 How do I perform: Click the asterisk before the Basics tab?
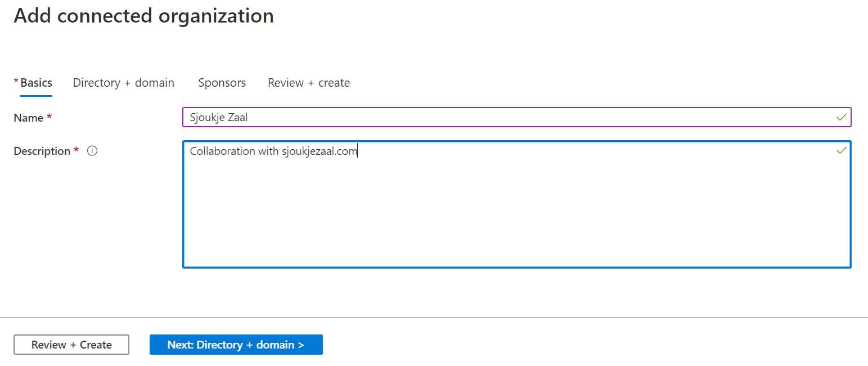[16, 80]
